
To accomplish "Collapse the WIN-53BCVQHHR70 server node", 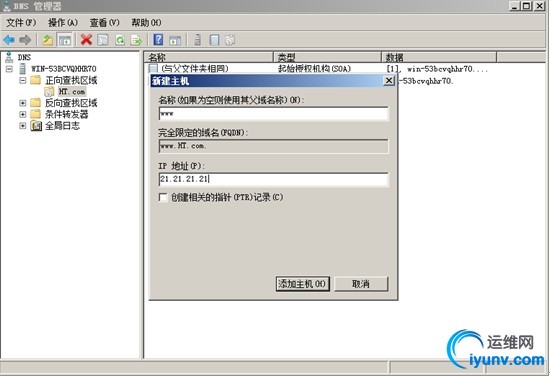I will coord(9,68).
